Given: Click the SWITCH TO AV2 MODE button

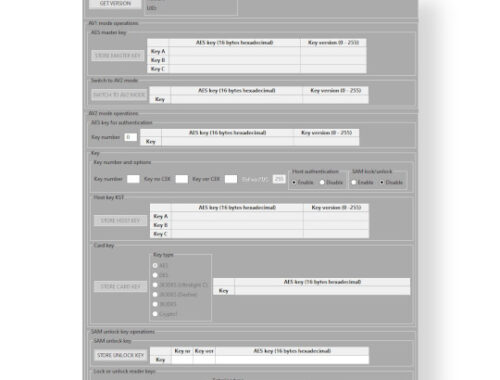Looking at the screenshot, I should coord(119,95).
